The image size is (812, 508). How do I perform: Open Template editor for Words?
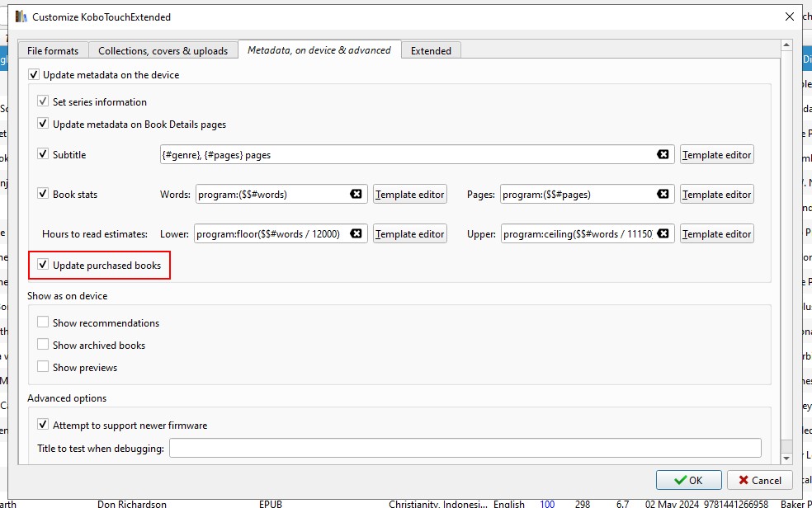click(409, 194)
